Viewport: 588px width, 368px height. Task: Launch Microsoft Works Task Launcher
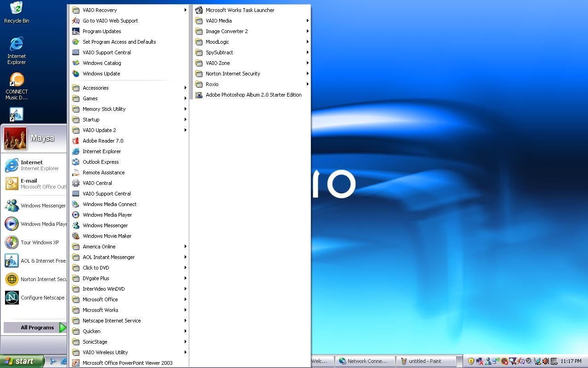pos(251,10)
